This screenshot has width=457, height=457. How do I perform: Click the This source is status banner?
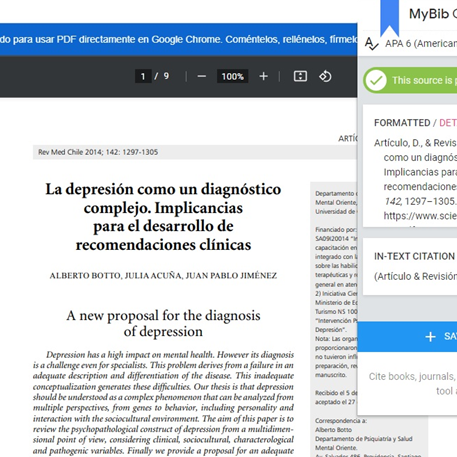410,80
